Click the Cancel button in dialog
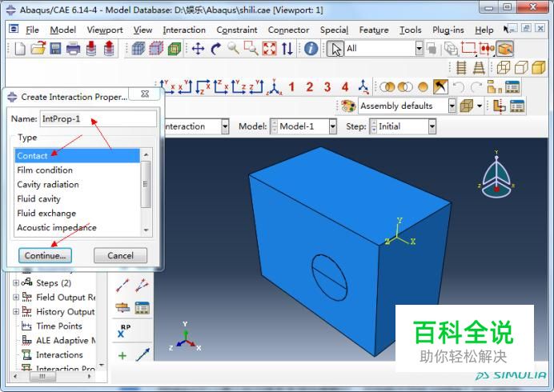The width and height of the screenshot is (554, 392). click(x=120, y=255)
